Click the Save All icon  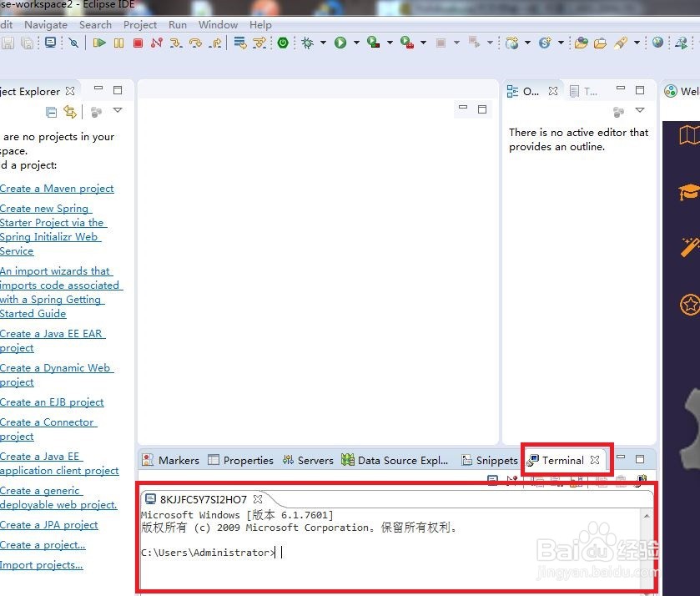[27, 43]
